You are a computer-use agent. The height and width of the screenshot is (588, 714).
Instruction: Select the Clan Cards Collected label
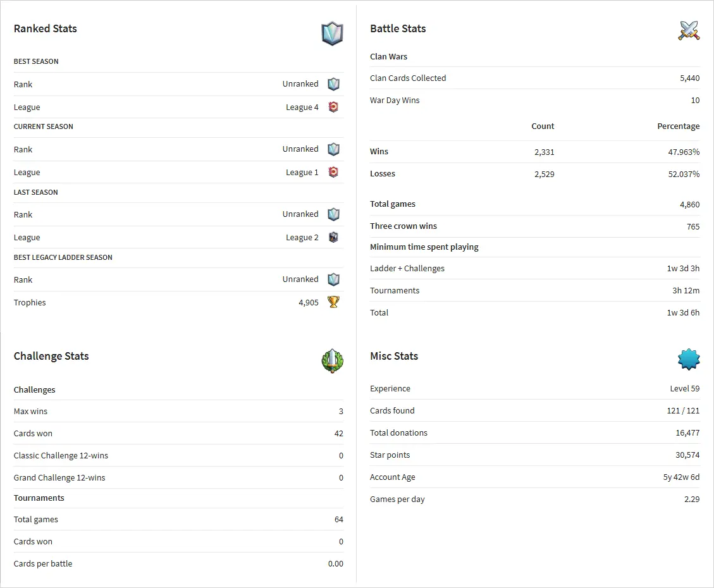(408, 78)
